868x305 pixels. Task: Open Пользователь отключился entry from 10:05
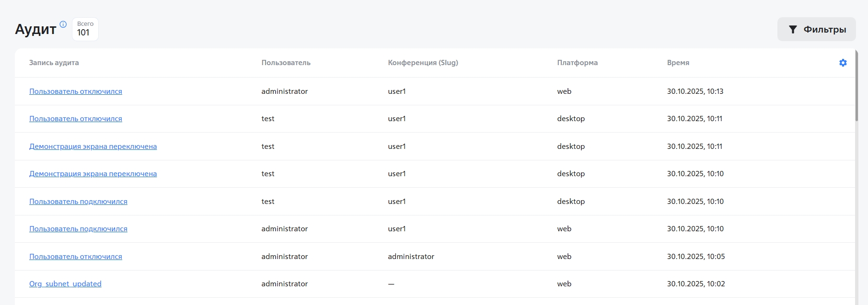point(76,257)
